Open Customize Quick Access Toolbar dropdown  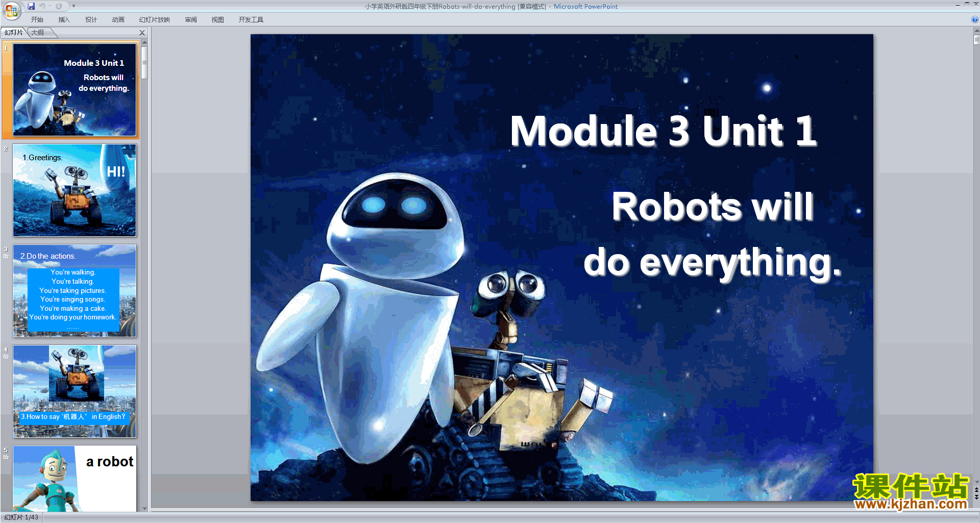coord(73,6)
